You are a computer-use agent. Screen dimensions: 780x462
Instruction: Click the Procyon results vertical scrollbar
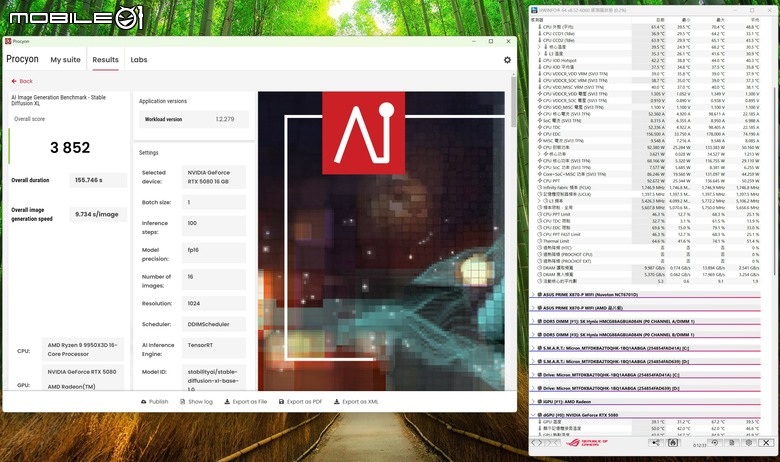point(513,102)
